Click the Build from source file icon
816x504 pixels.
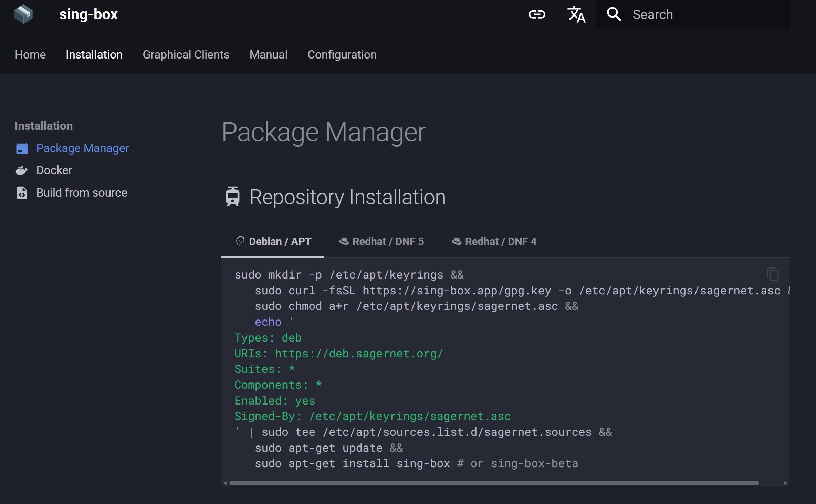tap(22, 193)
